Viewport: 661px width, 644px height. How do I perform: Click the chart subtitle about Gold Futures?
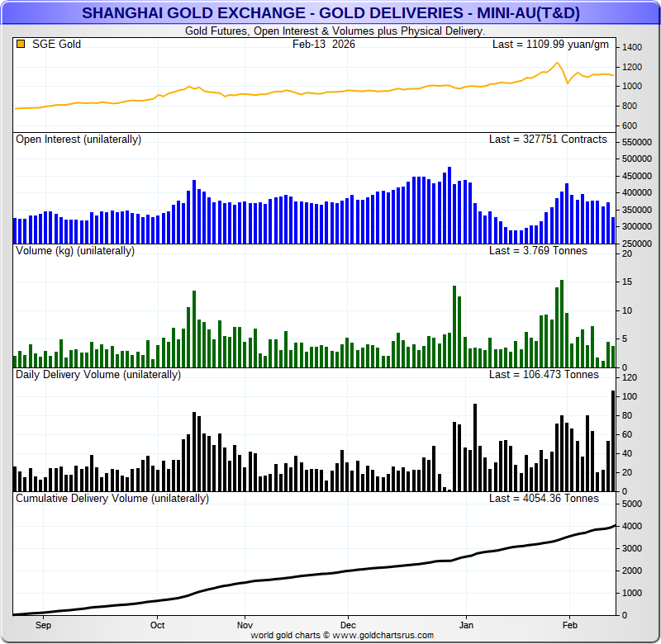[333, 31]
